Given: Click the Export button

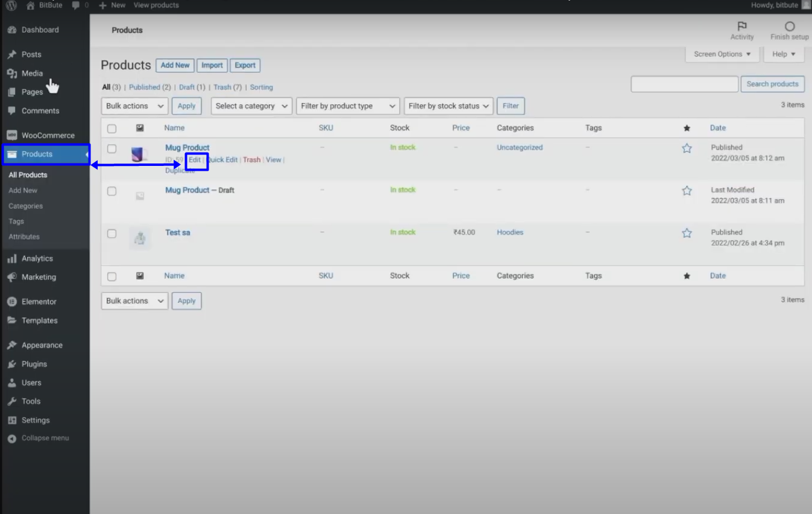Looking at the screenshot, I should click(245, 65).
